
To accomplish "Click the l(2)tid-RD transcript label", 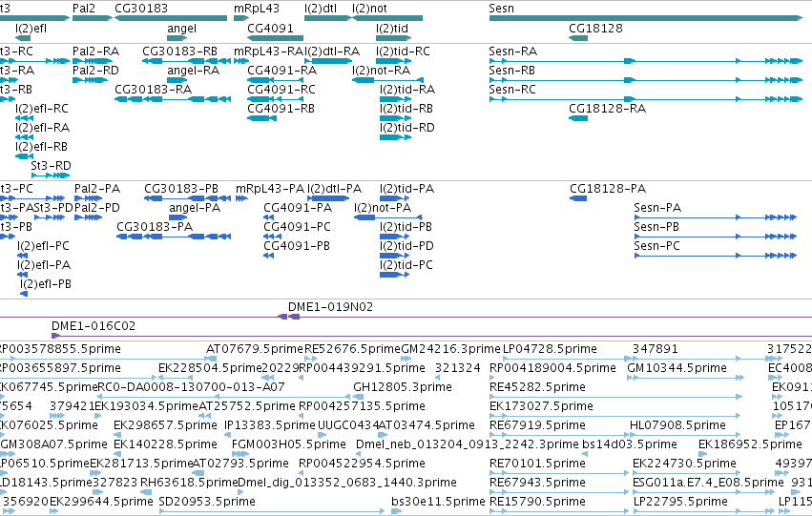I will [x=407, y=128].
